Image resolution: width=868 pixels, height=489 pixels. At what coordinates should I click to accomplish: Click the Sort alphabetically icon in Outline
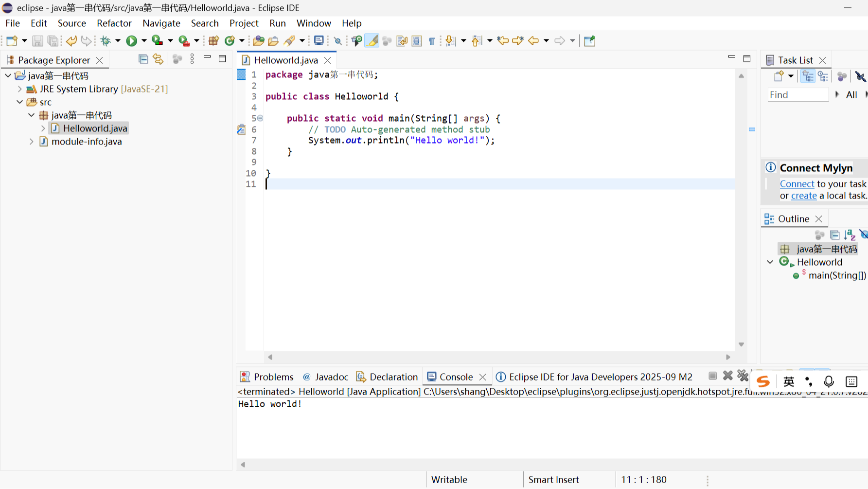[850, 235]
